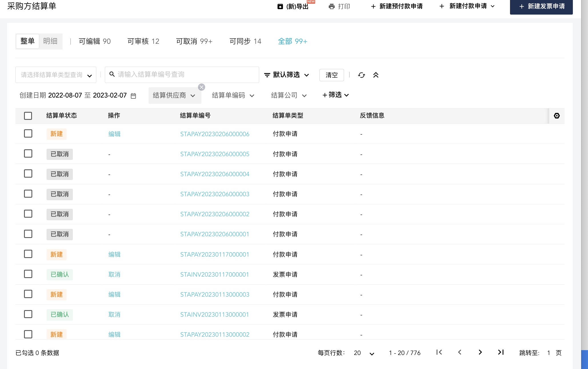The width and height of the screenshot is (588, 369).
Task: Click the 跳转至 page number field
Action: 549,353
